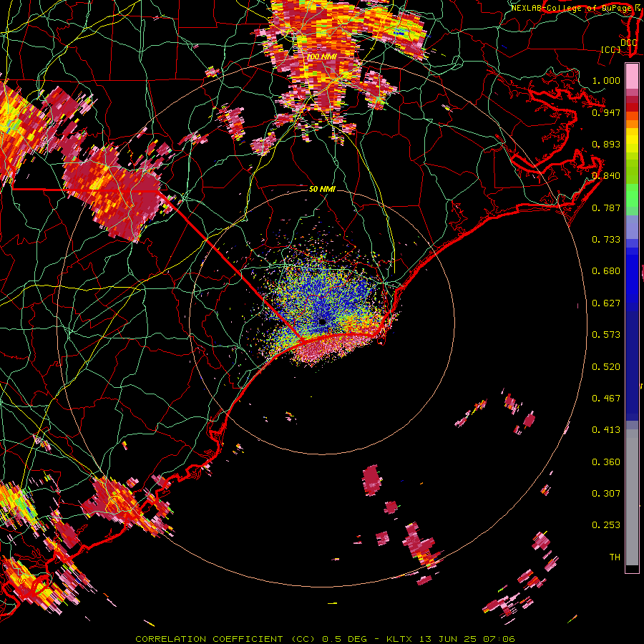Select the 0.520 legend value
Image resolution: width=644 pixels, height=644 pixels.
tap(606, 367)
